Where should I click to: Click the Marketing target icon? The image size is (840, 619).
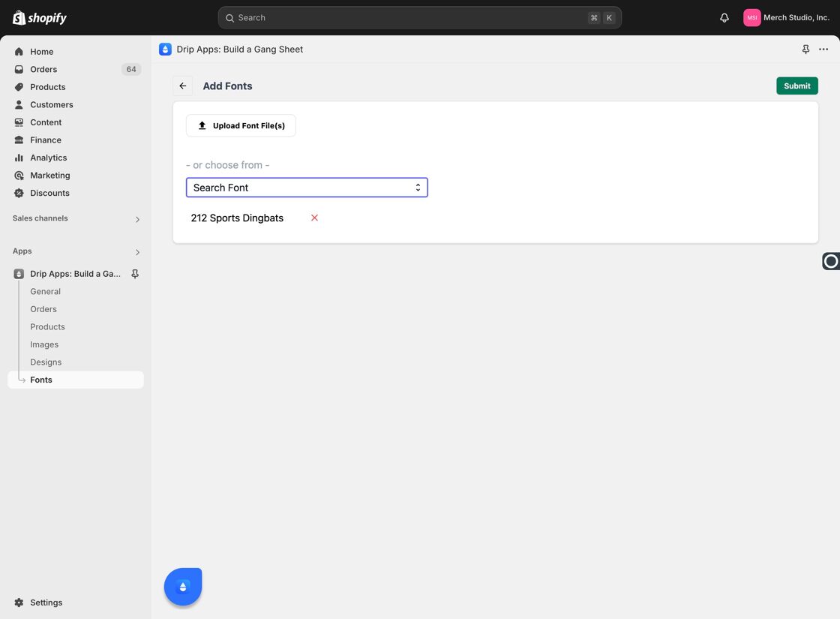(x=19, y=176)
